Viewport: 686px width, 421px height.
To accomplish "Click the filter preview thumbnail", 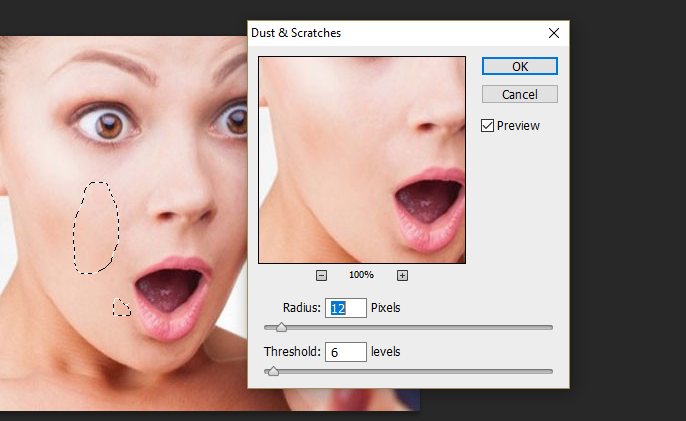I will point(362,160).
